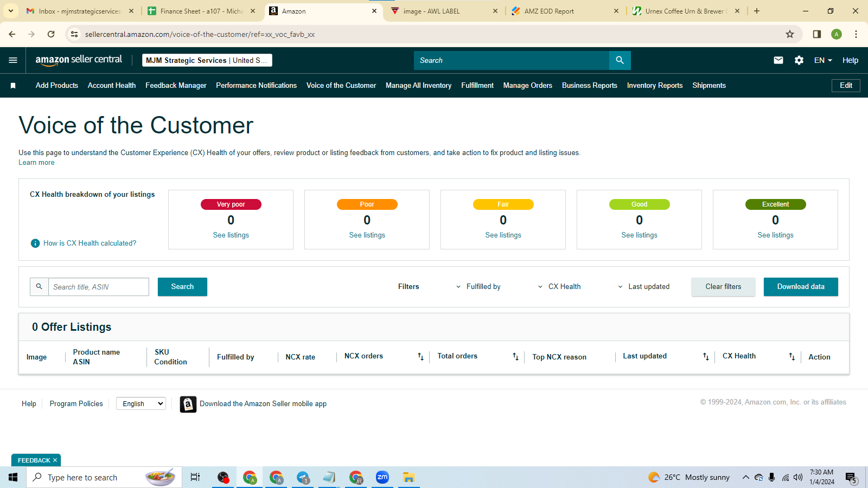Bookmark this page with the star icon

tap(790, 34)
